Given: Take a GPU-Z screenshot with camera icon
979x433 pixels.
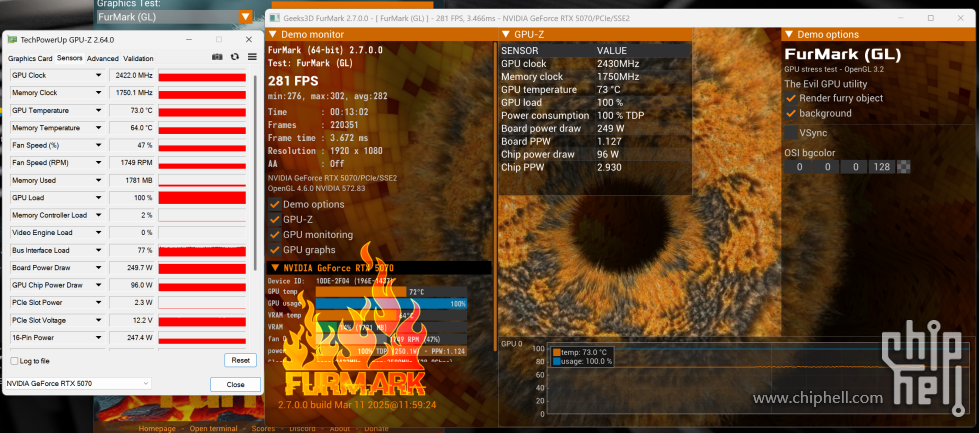Looking at the screenshot, I should [x=217, y=57].
